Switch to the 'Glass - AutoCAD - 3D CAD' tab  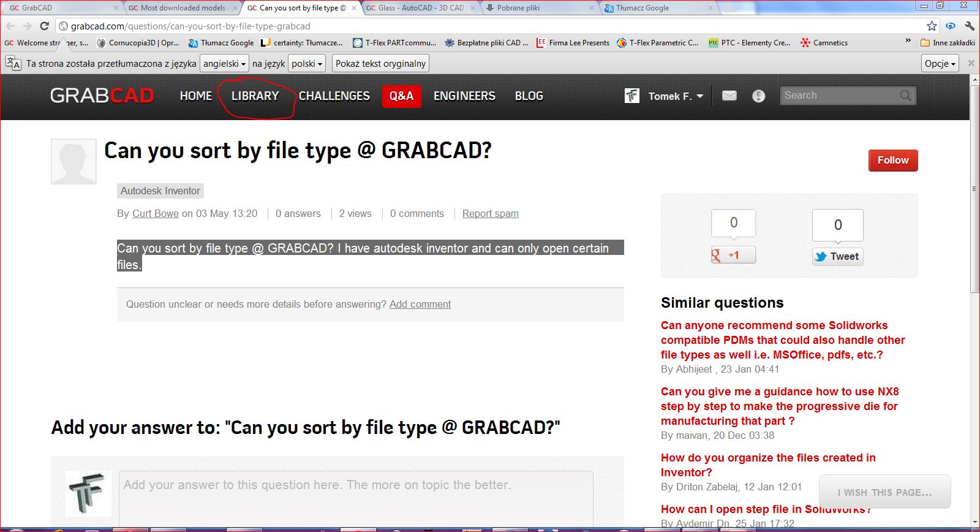pos(420,8)
